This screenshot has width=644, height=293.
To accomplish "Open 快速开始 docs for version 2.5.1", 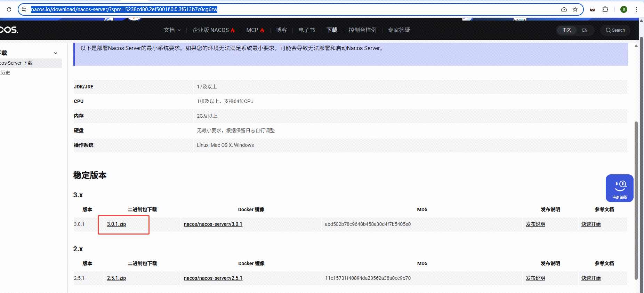I will (x=591, y=278).
